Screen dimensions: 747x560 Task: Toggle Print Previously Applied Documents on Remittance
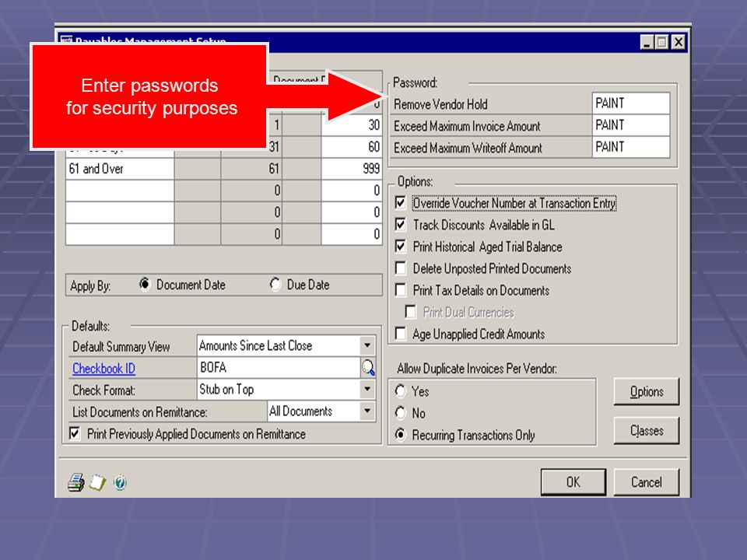click(75, 434)
